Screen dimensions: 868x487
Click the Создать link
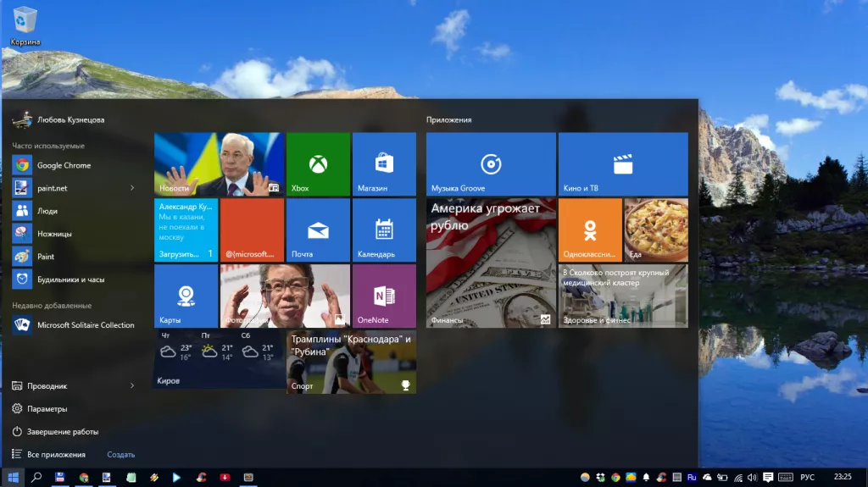[120, 454]
